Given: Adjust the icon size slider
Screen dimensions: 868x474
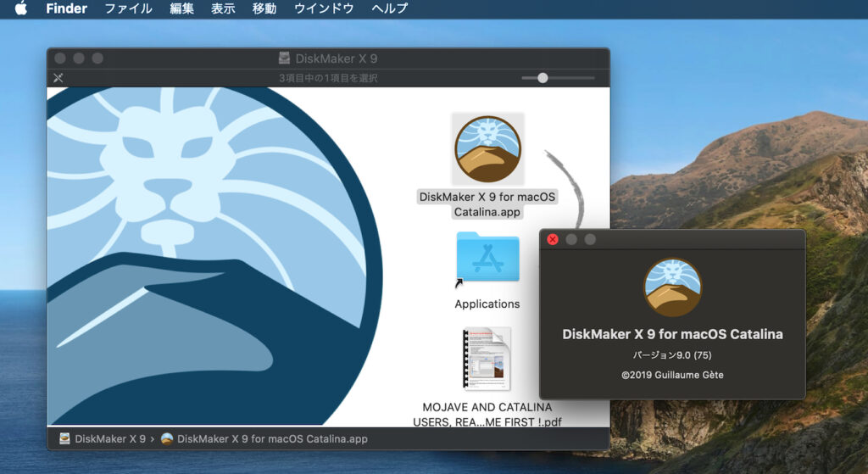Looking at the screenshot, I should (542, 78).
